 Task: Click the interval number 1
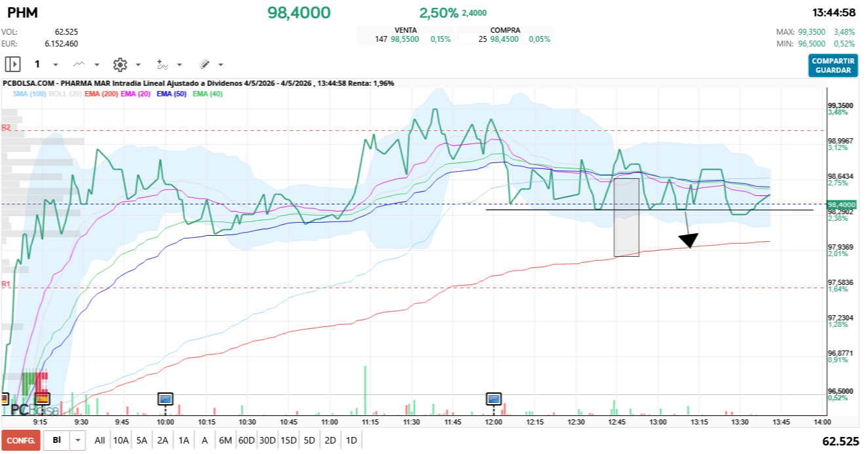(37, 64)
